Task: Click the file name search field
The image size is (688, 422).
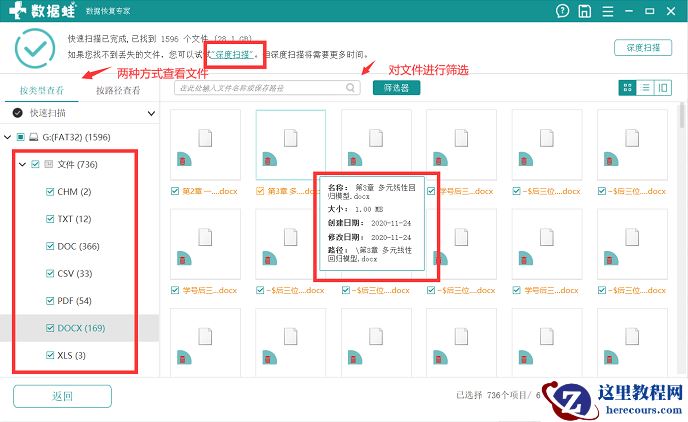Action: pos(267,88)
